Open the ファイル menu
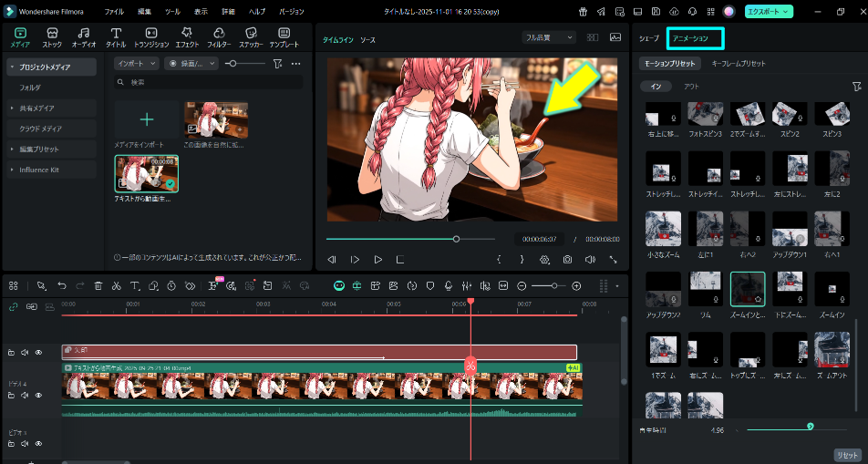This screenshot has height=464, width=868. click(114, 12)
